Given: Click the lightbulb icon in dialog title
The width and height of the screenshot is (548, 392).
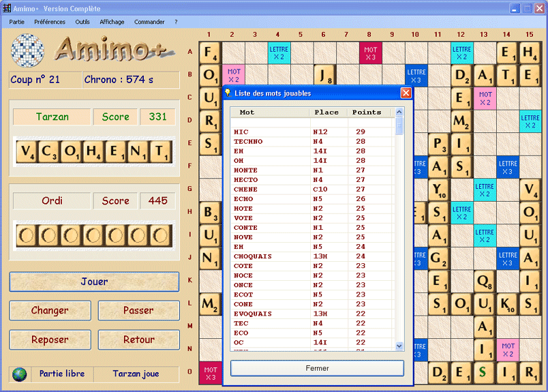Looking at the screenshot, I should pos(228,93).
